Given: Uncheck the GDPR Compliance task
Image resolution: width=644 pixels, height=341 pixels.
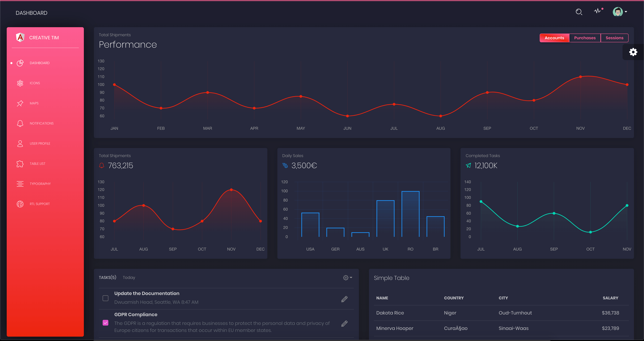Looking at the screenshot, I should 105,323.
